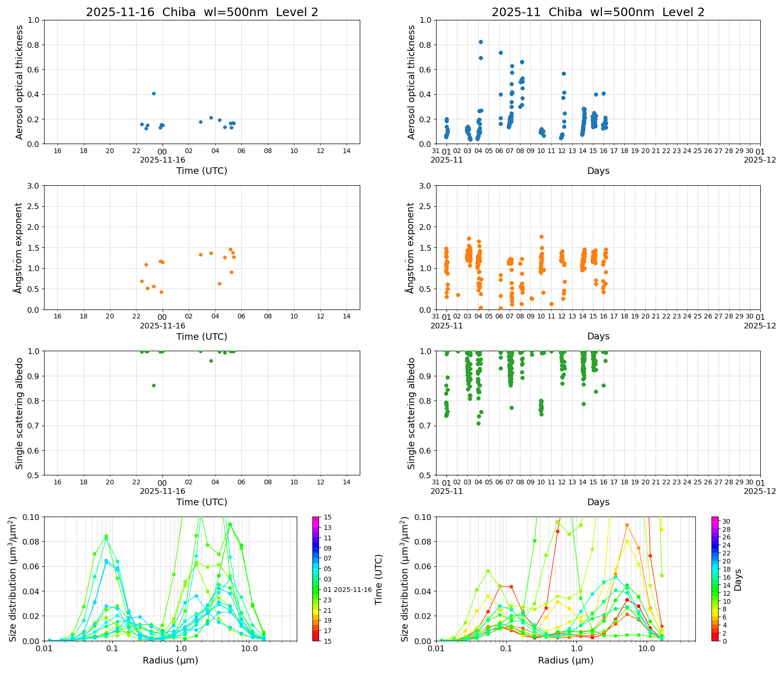Click the Time (UTC) colorbar gradient strip

tap(316, 578)
